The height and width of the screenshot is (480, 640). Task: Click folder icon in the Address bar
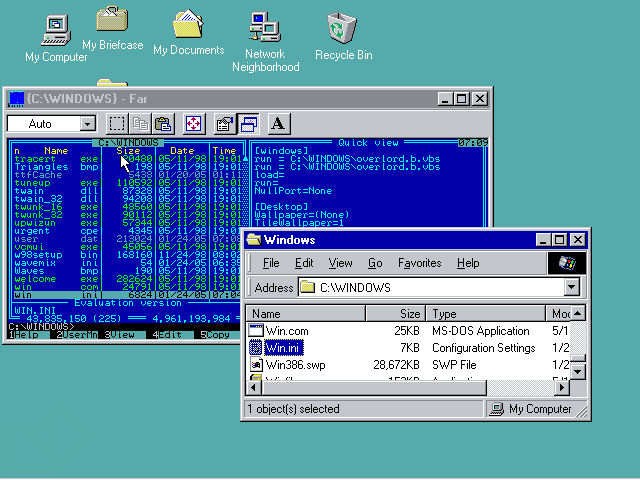307,288
